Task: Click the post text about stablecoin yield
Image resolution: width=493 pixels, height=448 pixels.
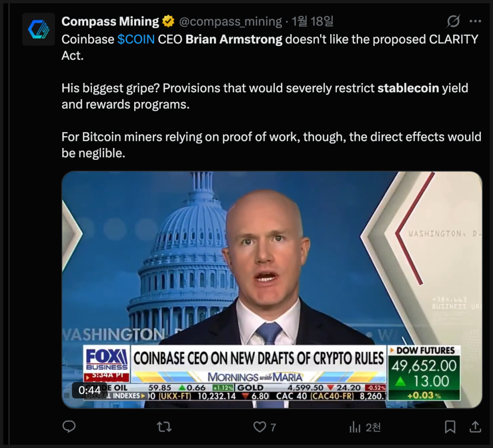Action: [265, 96]
